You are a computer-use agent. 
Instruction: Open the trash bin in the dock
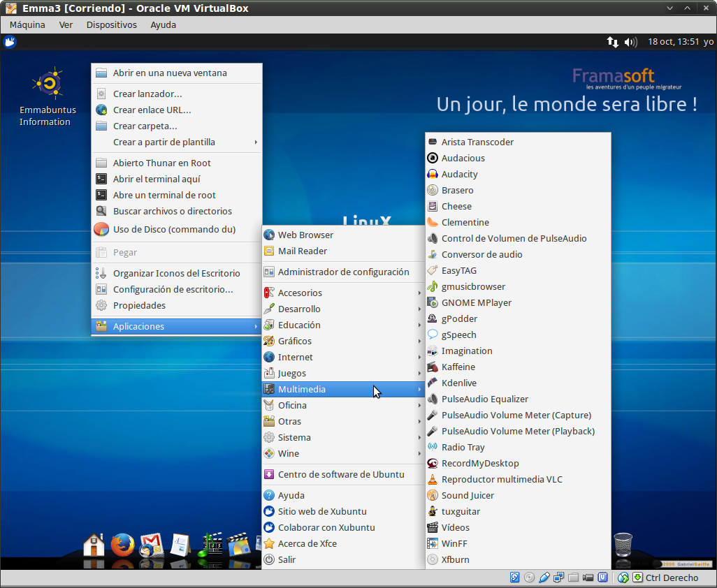click(622, 544)
